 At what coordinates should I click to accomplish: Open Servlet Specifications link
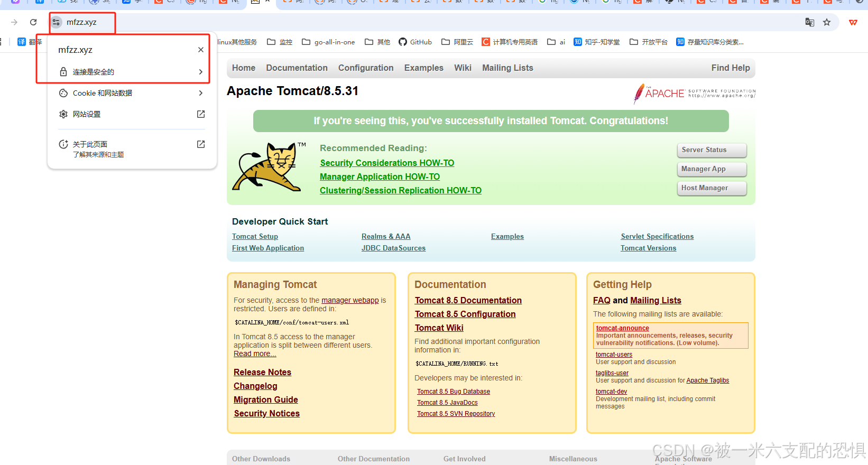(x=657, y=237)
